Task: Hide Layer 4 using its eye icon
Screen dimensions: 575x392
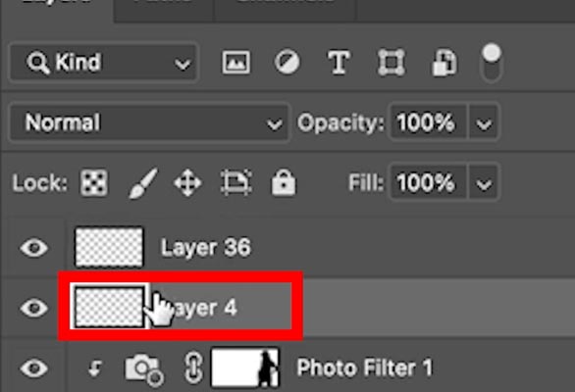Action: pyautogui.click(x=33, y=308)
